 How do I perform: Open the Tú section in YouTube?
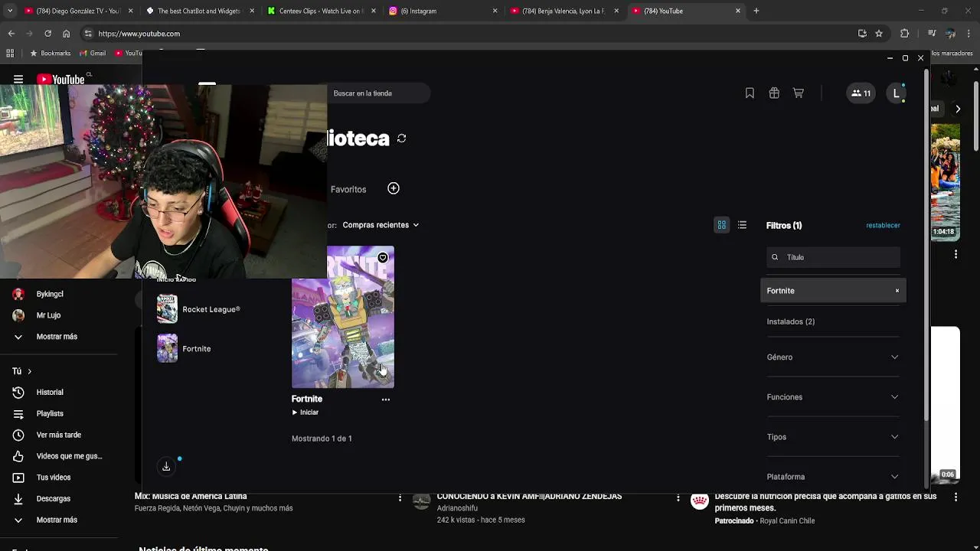click(x=21, y=371)
